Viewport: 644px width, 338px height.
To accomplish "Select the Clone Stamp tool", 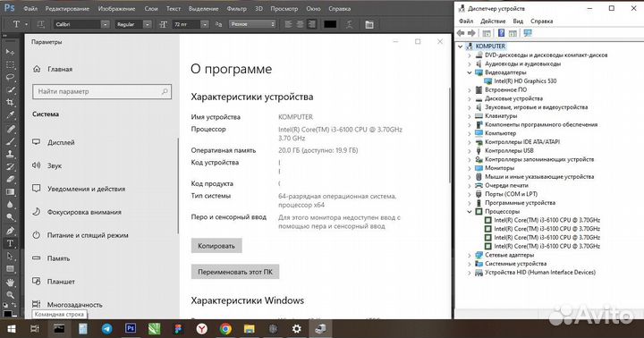I will click(10, 154).
